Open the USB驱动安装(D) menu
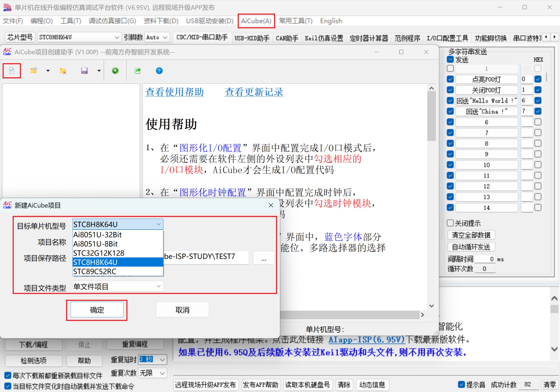This screenshot has width=560, height=392. (210, 21)
